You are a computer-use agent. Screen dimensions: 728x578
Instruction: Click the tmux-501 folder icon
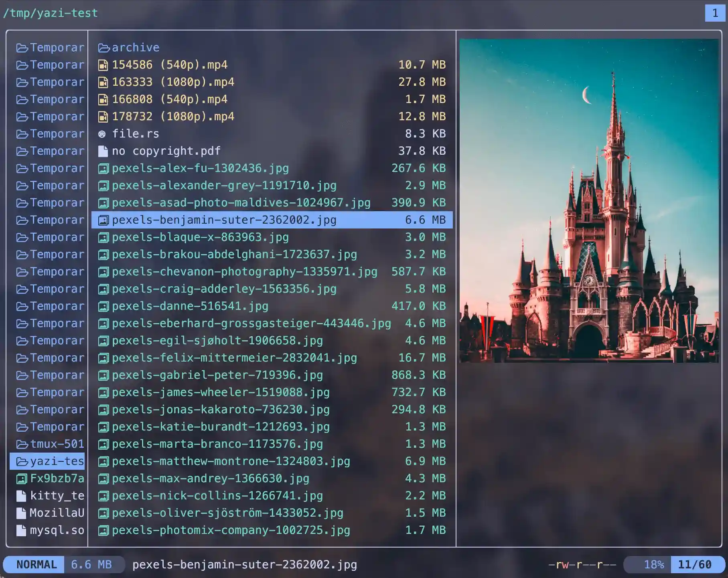coord(22,444)
